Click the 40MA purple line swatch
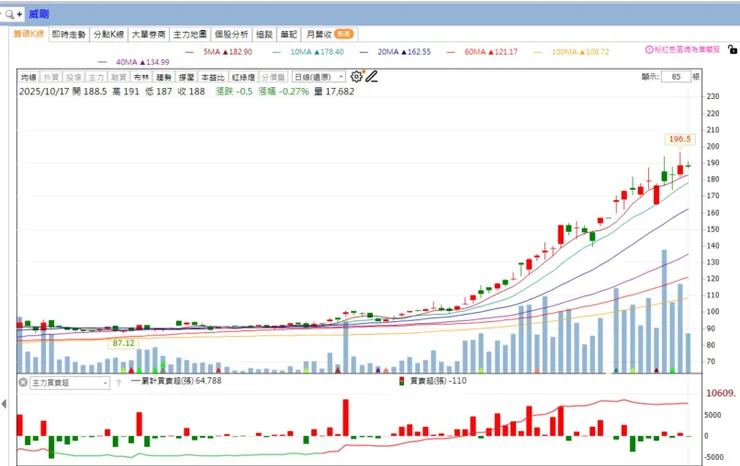 [102, 62]
